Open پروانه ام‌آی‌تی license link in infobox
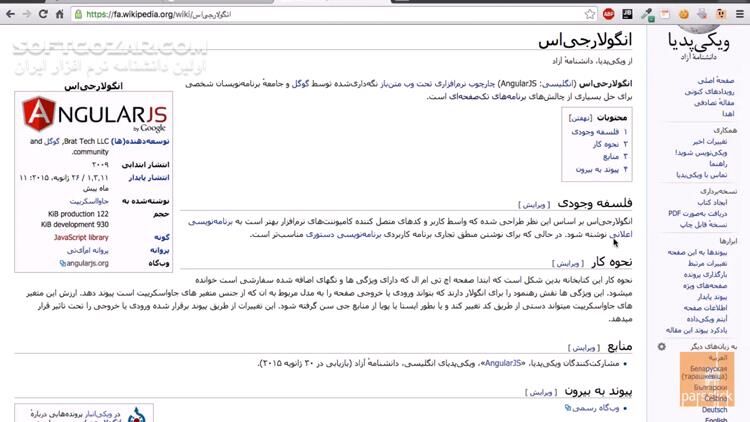Image resolution: width=750 pixels, height=422 pixels. point(88,250)
